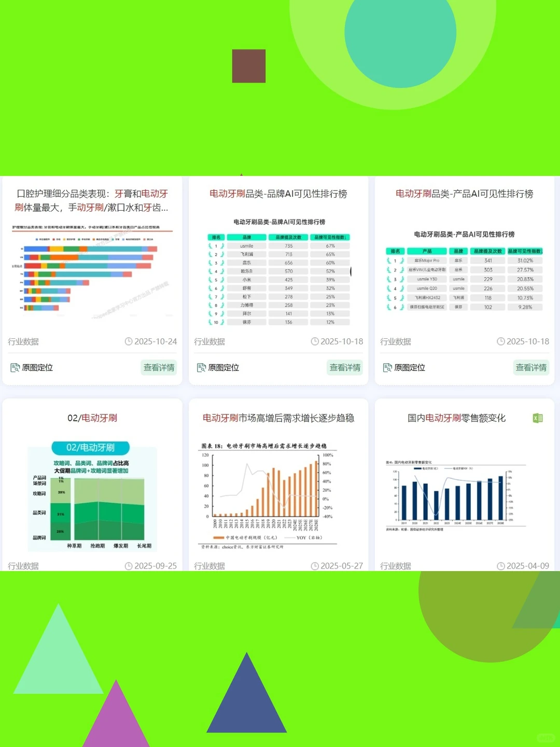This screenshot has width=560, height=747.
Task: Open the 电动牙刷市场高增后需求增长逐步趋稳 card title
Action: point(278,417)
